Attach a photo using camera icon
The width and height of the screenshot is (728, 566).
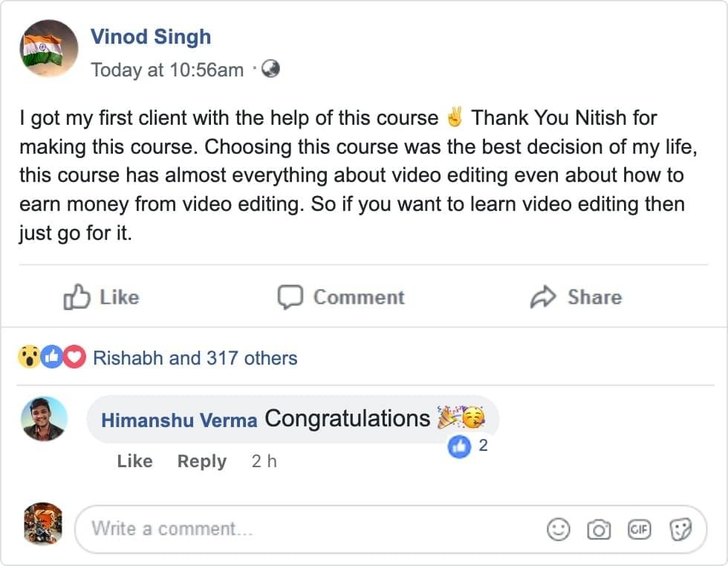tap(598, 529)
